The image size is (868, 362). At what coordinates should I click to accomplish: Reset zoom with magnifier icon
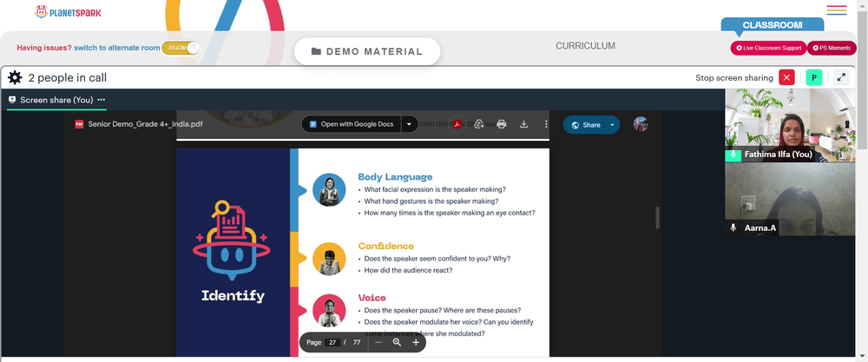click(397, 342)
